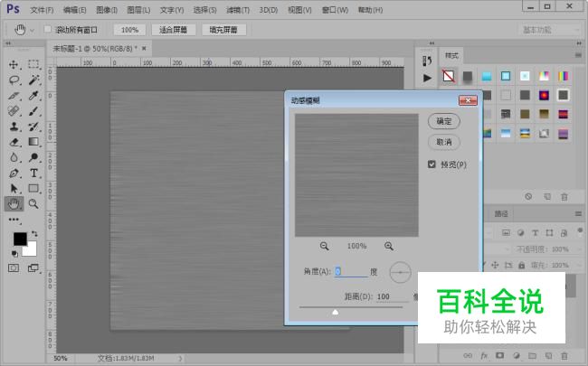Switch to the 样式 tab
Image resolution: width=588 pixels, height=366 pixels.
click(x=451, y=55)
